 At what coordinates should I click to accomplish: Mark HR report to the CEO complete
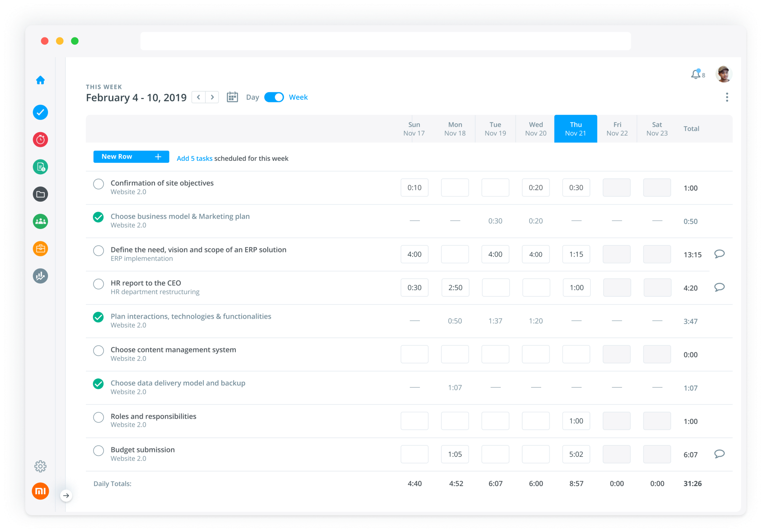click(99, 284)
